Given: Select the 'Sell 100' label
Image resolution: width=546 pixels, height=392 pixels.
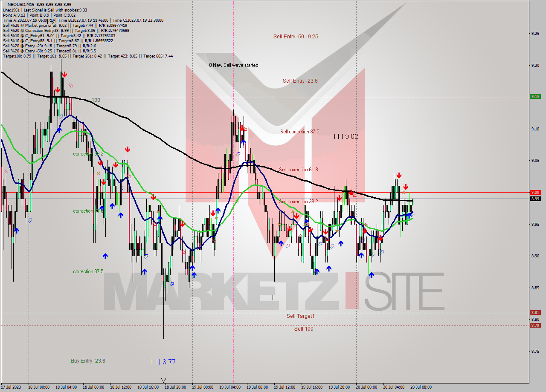Looking at the screenshot, I should point(304,329).
